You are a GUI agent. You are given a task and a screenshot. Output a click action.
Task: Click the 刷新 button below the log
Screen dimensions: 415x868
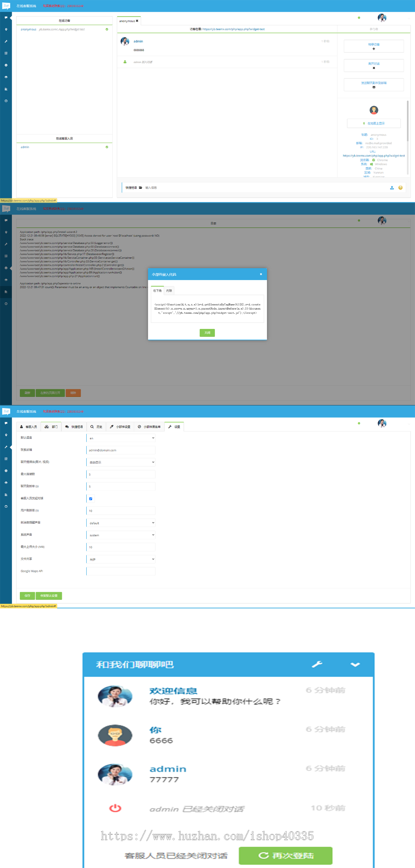pyautogui.click(x=27, y=393)
